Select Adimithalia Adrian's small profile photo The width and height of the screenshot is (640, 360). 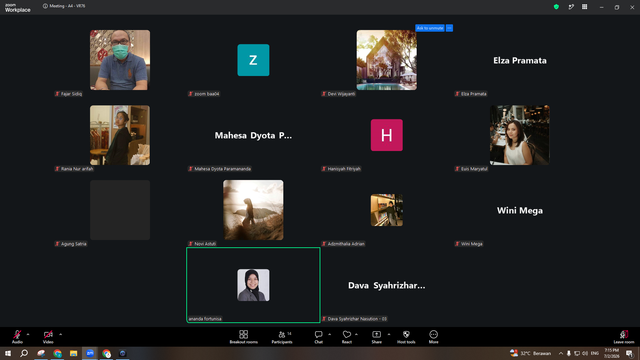387,210
